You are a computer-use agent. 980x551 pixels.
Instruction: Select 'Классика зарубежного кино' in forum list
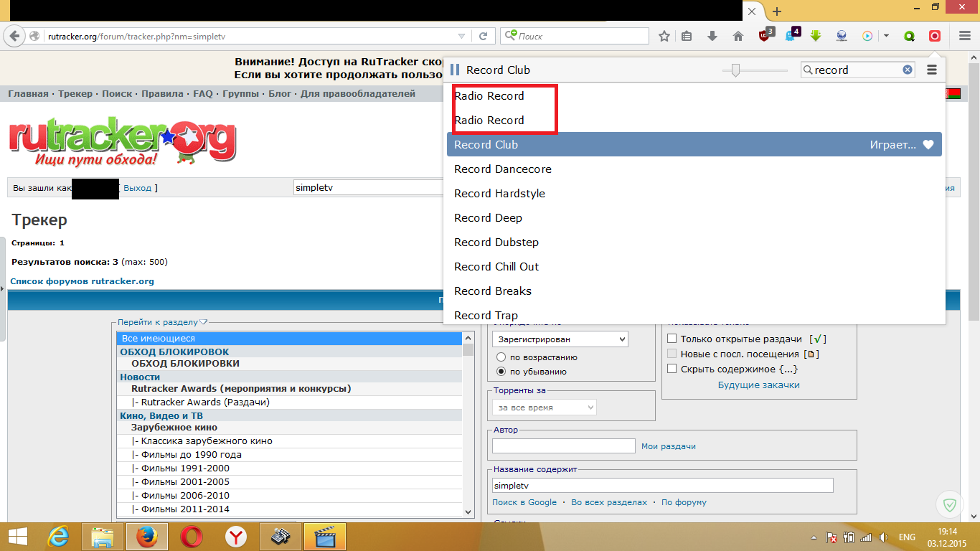click(290, 441)
